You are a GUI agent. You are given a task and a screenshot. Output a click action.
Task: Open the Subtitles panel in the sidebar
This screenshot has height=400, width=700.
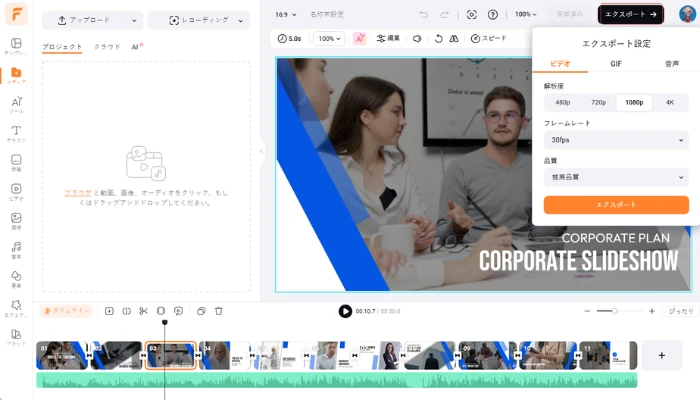pos(16,162)
